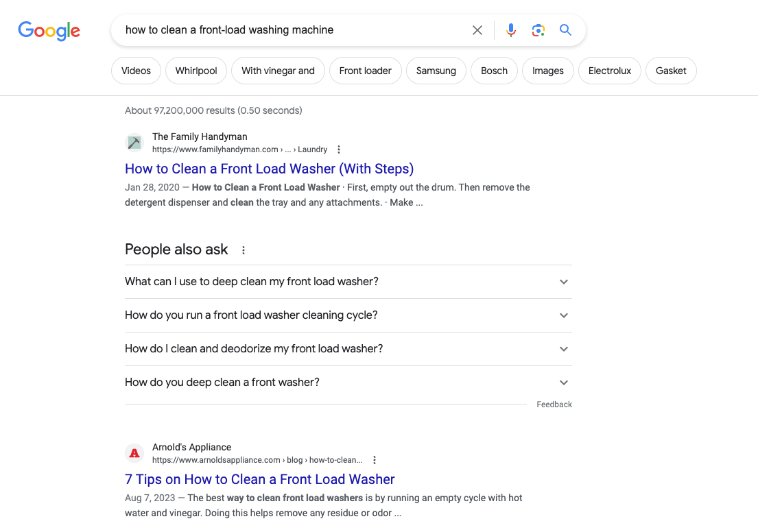Image resolution: width=758 pixels, height=532 pixels.
Task: Expand "How do you run a front load washer cleaning cycle"
Action: click(348, 315)
